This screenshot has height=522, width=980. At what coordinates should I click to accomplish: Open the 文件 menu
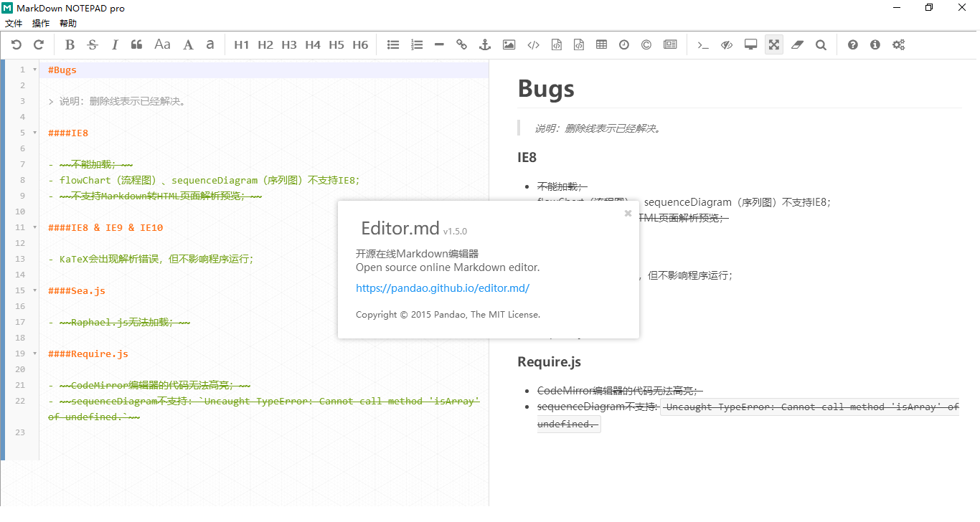pyautogui.click(x=14, y=24)
